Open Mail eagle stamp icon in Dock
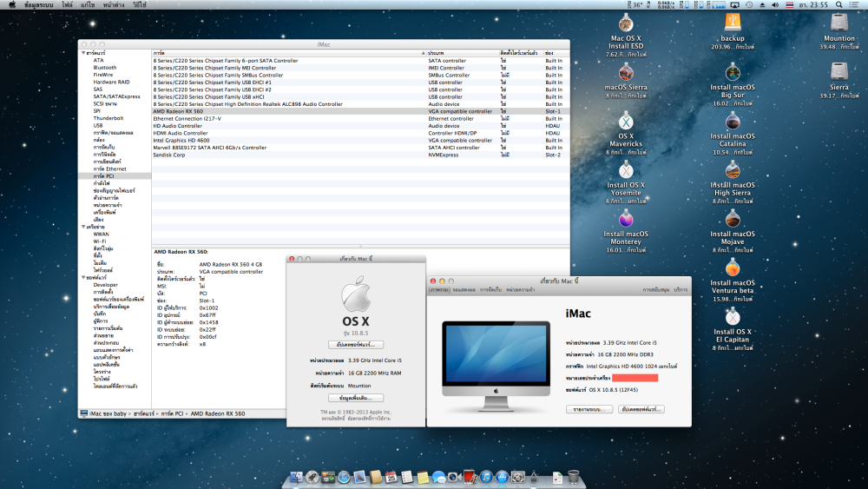The height and width of the screenshot is (489, 868). click(360, 477)
